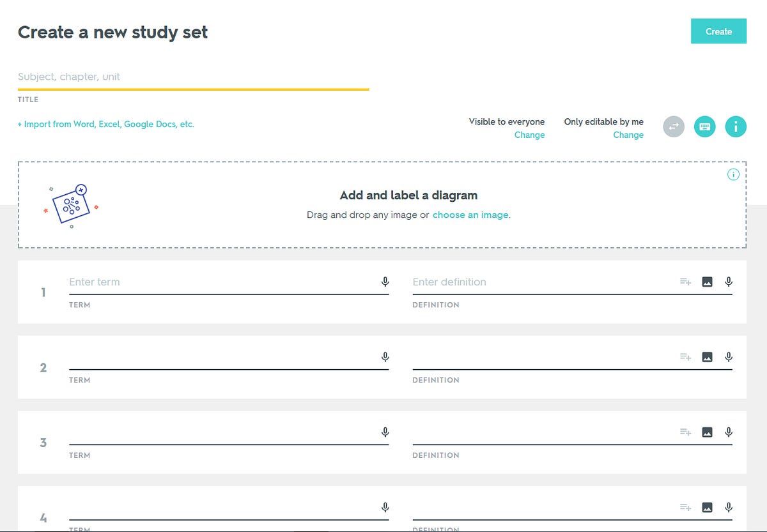Flip terms and definitions with swap icon
The image size is (767, 532).
tap(673, 126)
